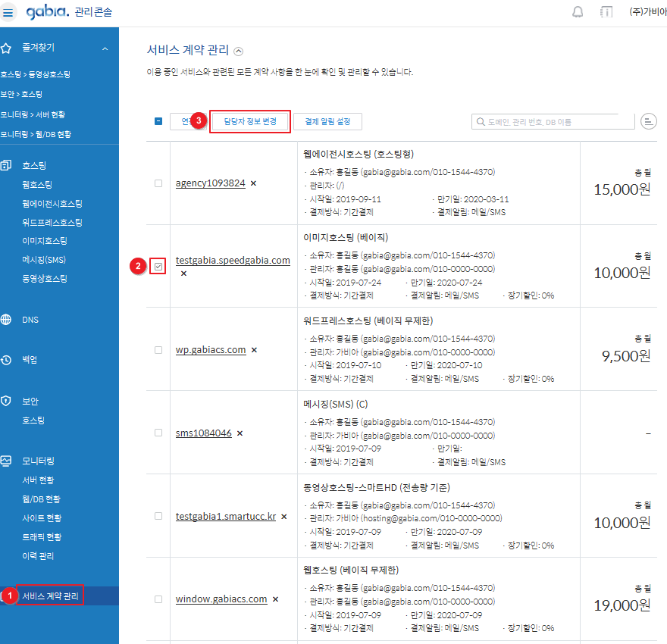Click the 백업 clock icon
This screenshot has width=667, height=644.
click(x=6, y=360)
